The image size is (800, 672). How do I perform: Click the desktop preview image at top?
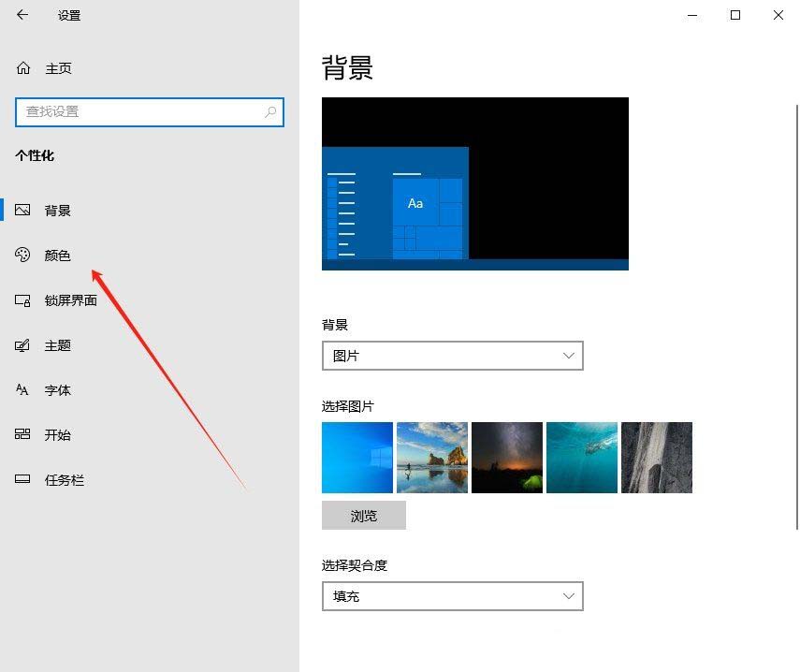474,183
